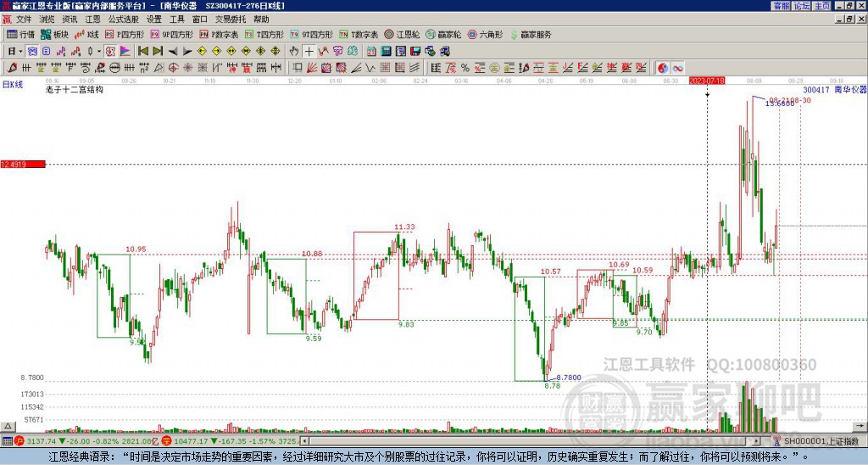The image size is (868, 465).
Task: Click the colorful flag triangle icon
Action: pyautogui.click(x=125, y=52)
